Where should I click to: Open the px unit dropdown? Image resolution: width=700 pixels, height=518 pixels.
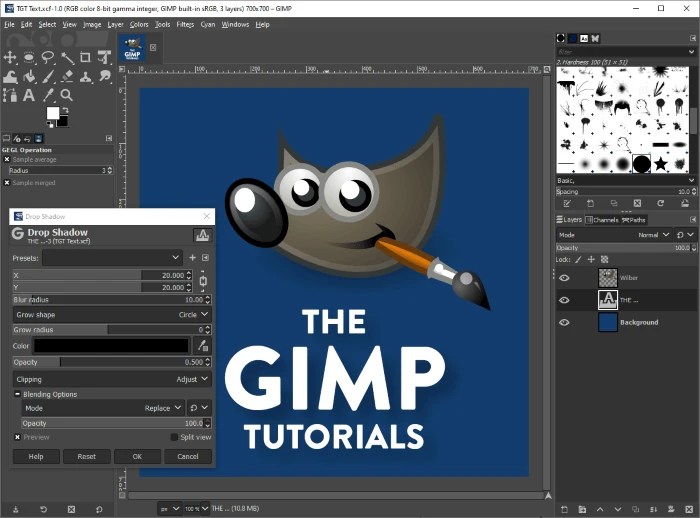click(x=170, y=509)
